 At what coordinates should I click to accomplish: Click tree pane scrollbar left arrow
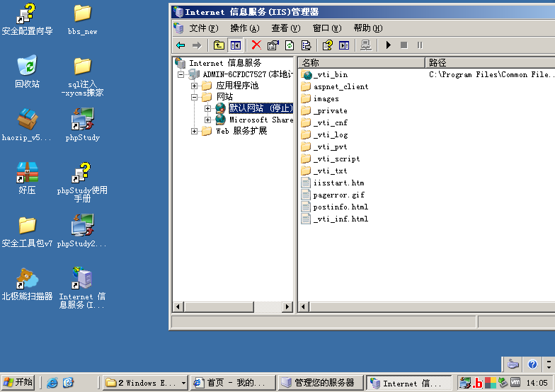coord(178,307)
